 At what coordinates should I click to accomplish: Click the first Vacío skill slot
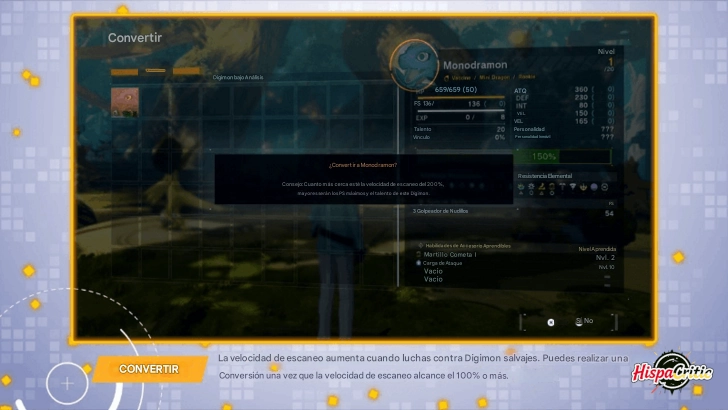[x=433, y=271]
